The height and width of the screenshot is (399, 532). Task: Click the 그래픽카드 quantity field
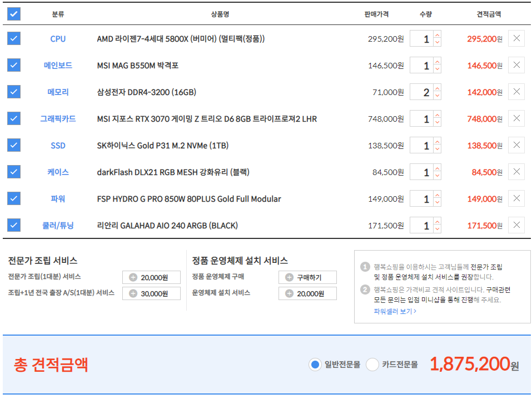tap(422, 119)
